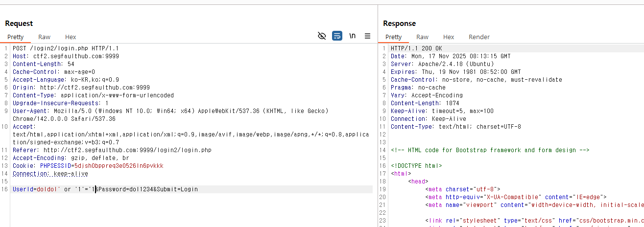Screen dimensions: 644x227
Task: Click the Origin header URL value
Action: point(95,88)
